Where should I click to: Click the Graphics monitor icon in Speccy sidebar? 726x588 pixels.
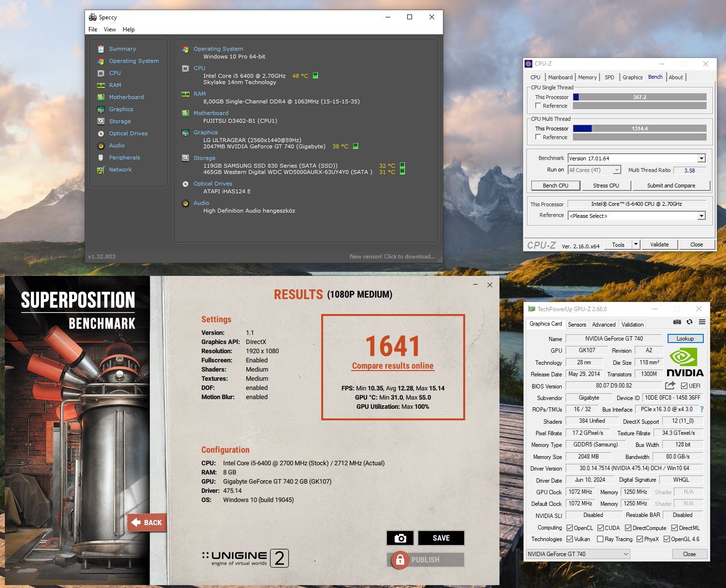pyautogui.click(x=100, y=109)
